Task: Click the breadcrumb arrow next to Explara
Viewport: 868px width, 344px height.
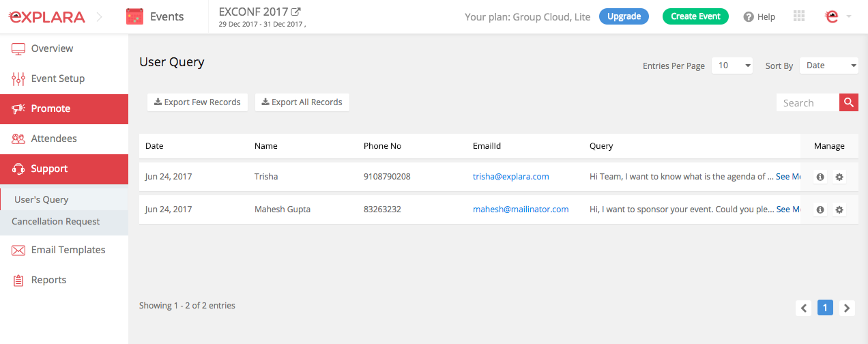Action: (x=100, y=17)
